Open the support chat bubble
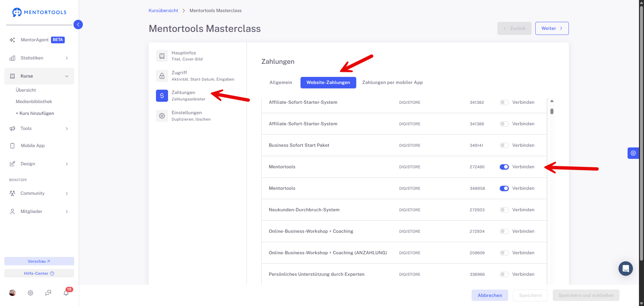This screenshot has width=644, height=306. [626, 268]
